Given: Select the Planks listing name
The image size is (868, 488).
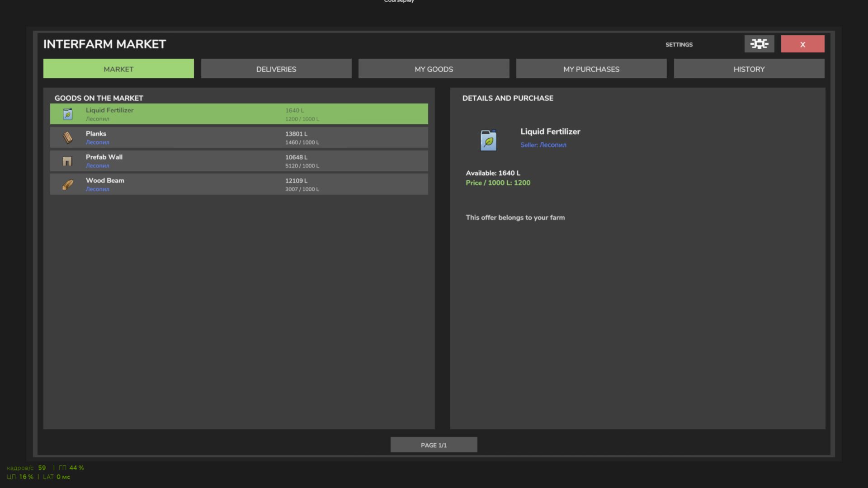Looking at the screenshot, I should click(x=96, y=133).
